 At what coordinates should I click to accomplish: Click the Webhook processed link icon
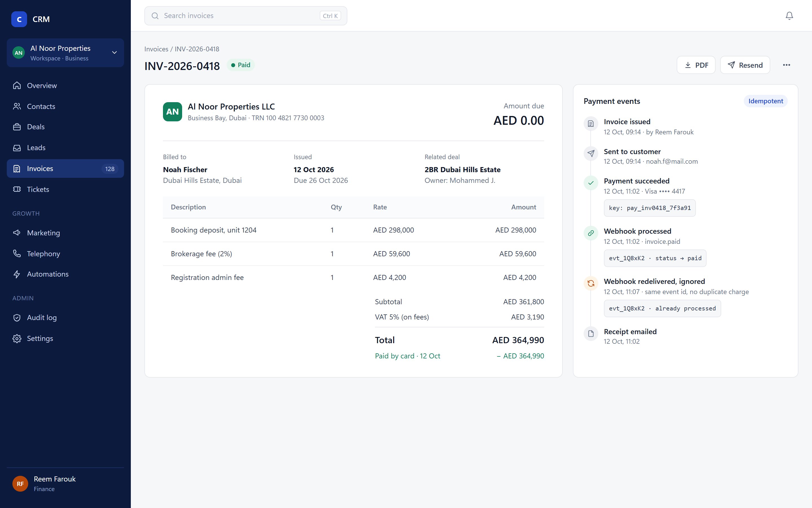click(x=591, y=233)
